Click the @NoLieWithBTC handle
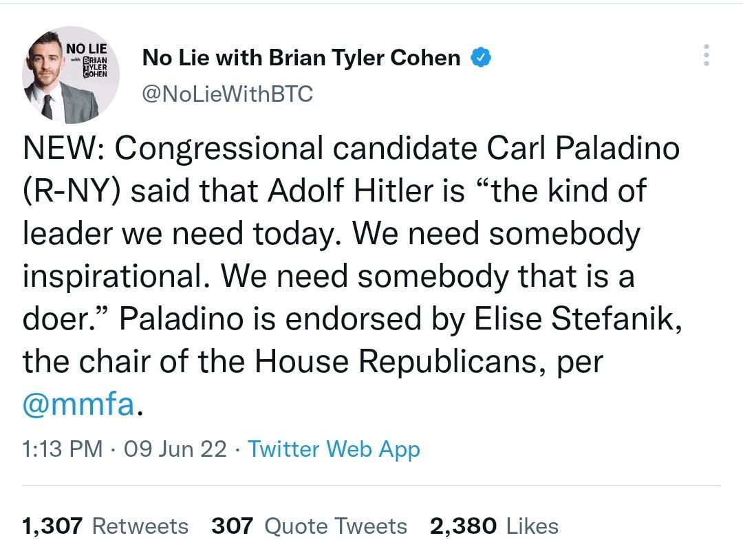This screenshot has width=743, height=560. click(x=228, y=94)
